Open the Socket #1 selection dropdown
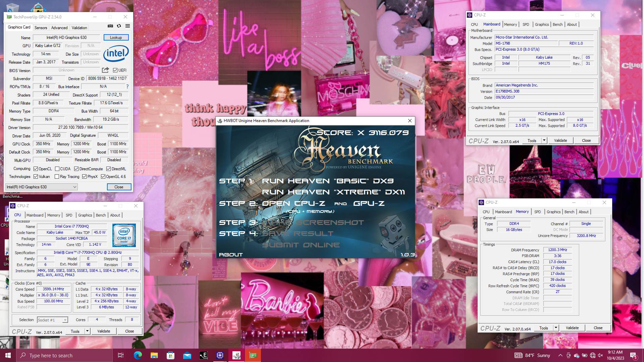Screen dimensions: 644x362 point(52,320)
